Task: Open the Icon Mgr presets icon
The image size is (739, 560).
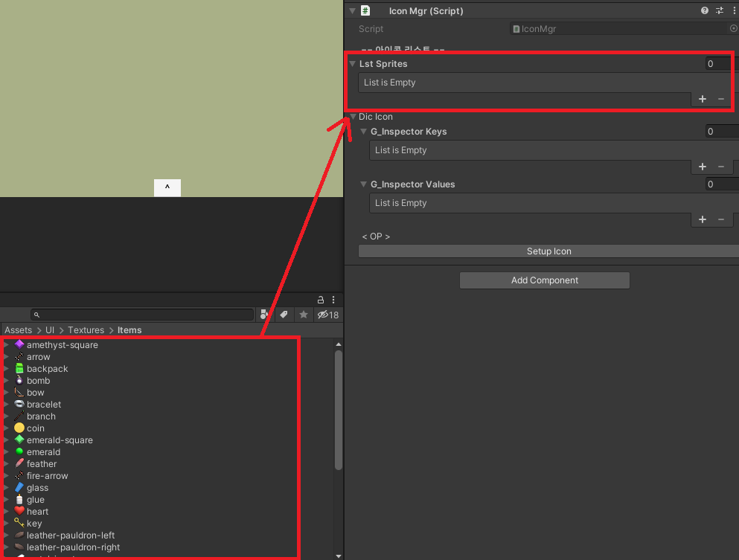Action: (x=719, y=10)
